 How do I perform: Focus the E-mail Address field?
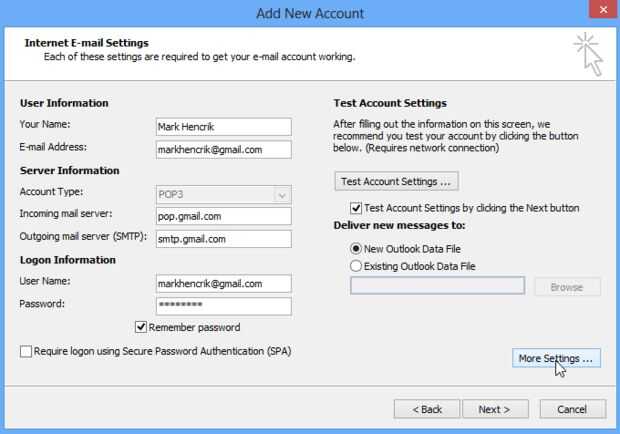[223, 149]
